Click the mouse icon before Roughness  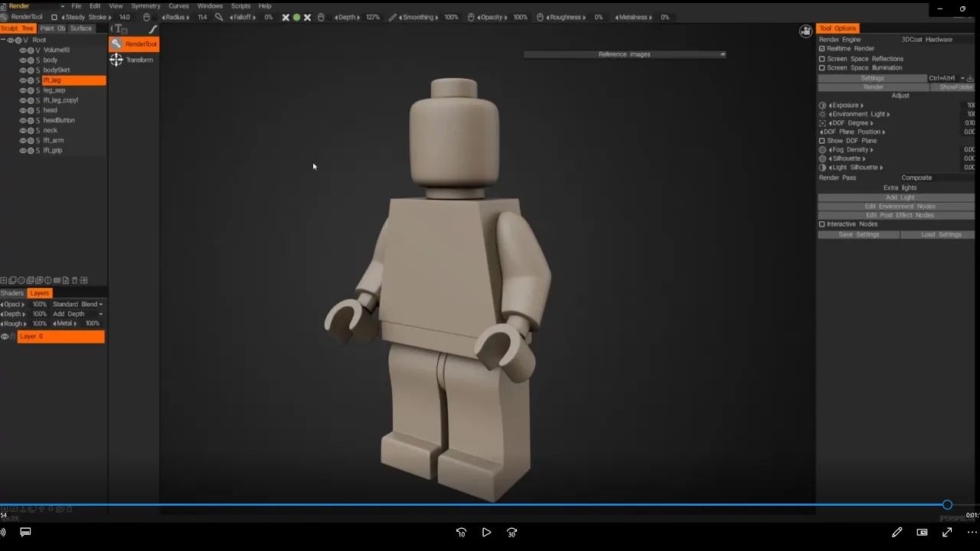540,17
